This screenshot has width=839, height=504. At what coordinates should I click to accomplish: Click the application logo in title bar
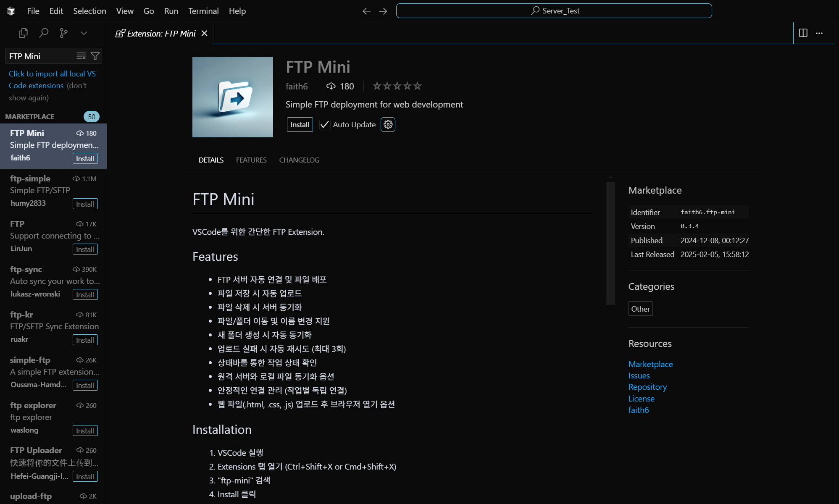click(x=11, y=11)
